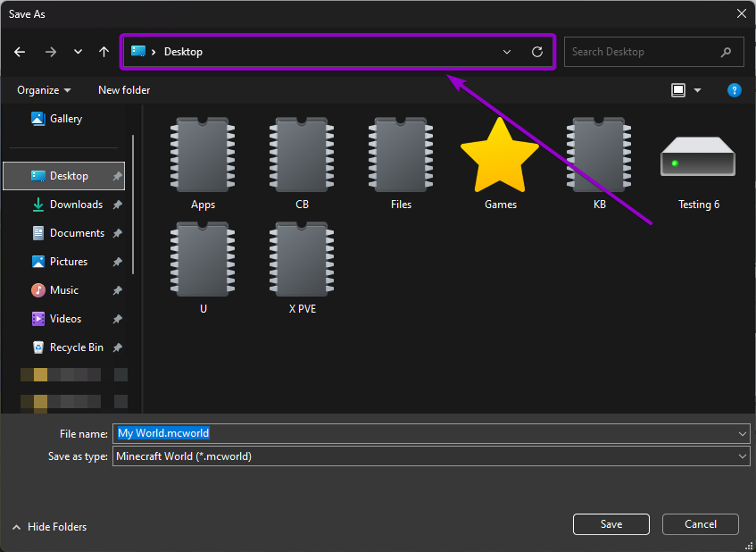Click New folder in toolbar
The image size is (756, 552).
[x=124, y=90]
